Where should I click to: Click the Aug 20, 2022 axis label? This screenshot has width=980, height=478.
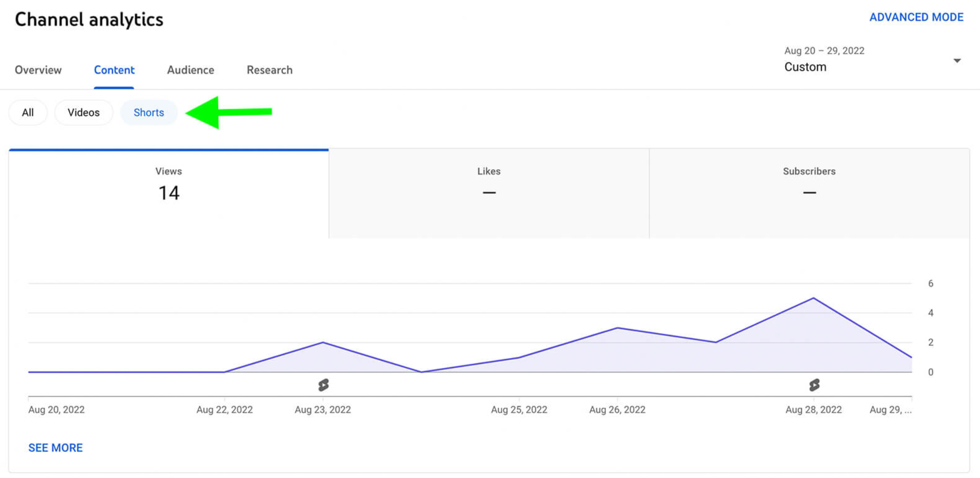tap(56, 410)
